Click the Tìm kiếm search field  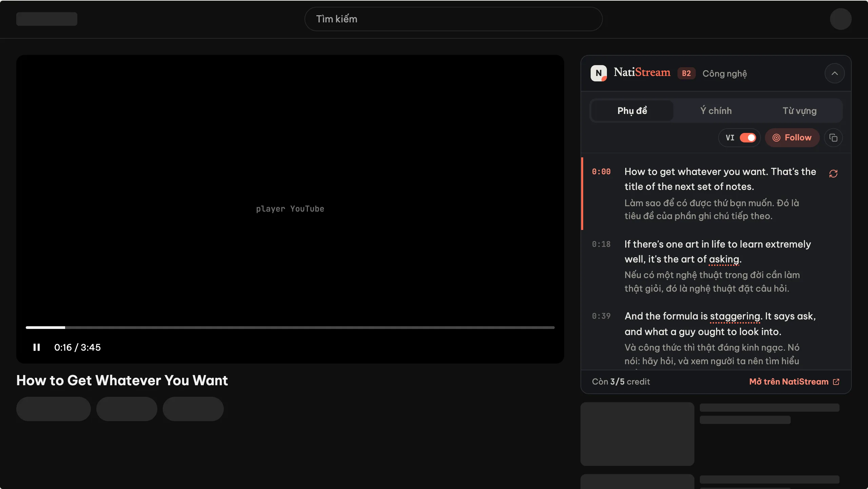coord(453,19)
